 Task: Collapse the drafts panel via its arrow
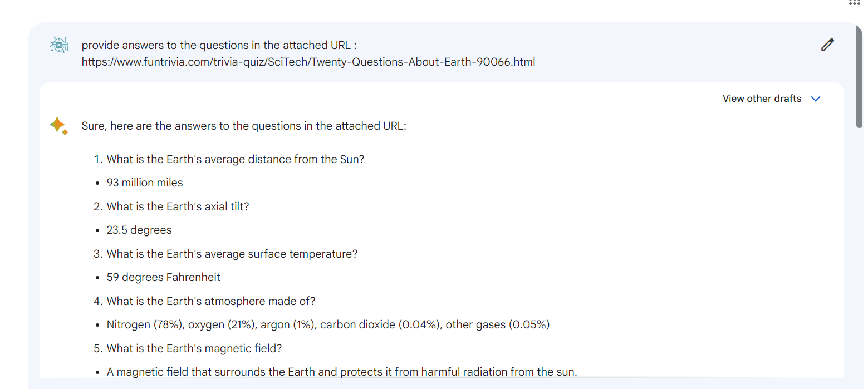(816, 99)
